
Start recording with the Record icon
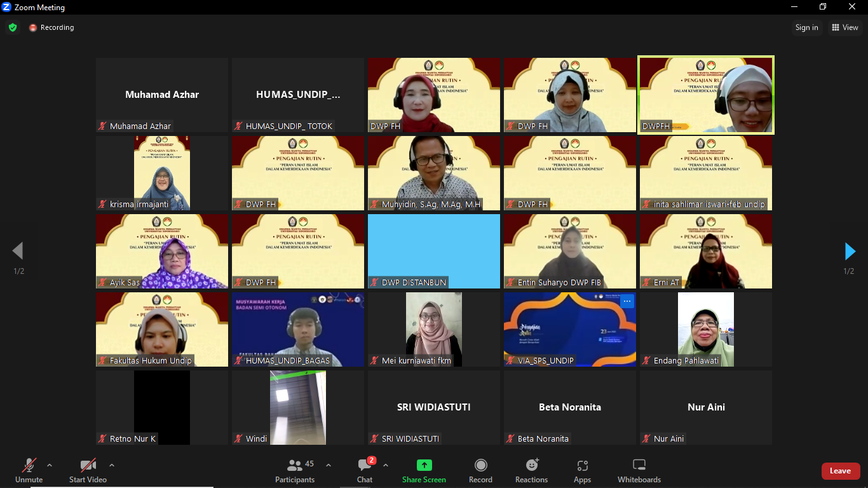pos(480,466)
